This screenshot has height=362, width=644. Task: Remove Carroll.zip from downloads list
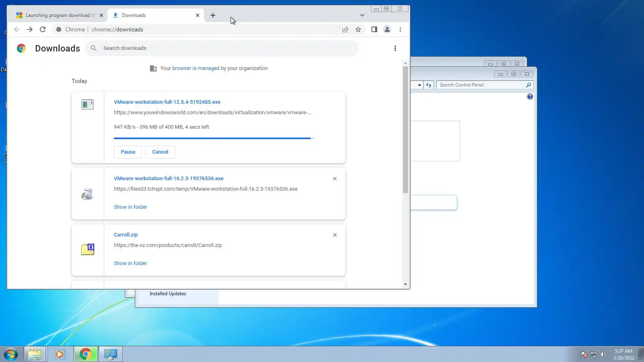335,235
